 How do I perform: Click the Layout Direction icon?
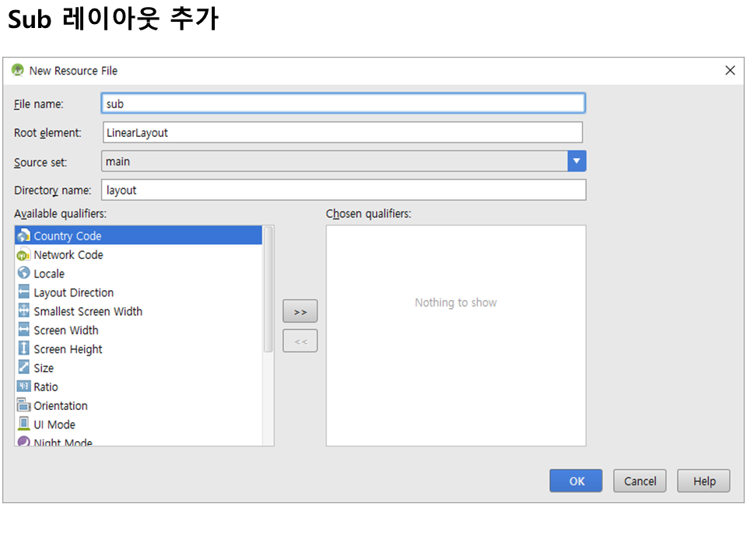pos(23,292)
